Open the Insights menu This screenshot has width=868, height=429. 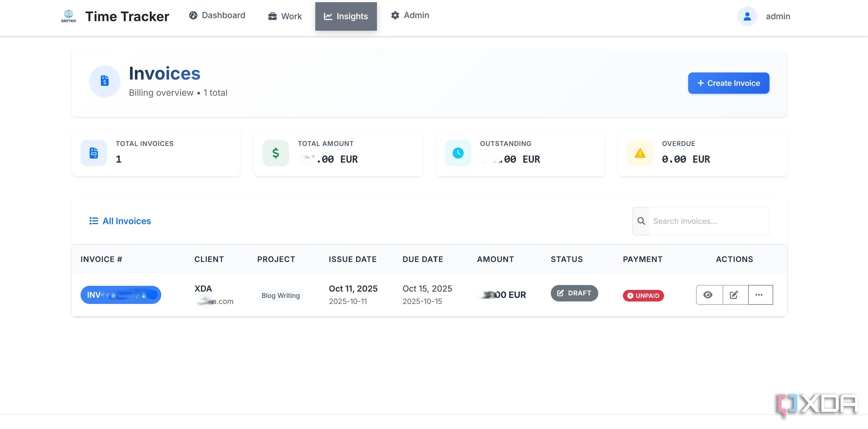(x=346, y=16)
